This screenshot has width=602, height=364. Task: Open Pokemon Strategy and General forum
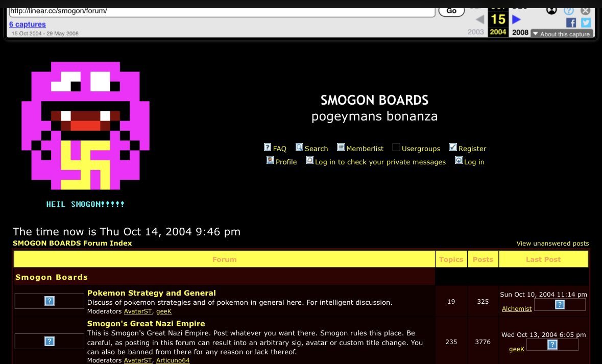coord(151,293)
